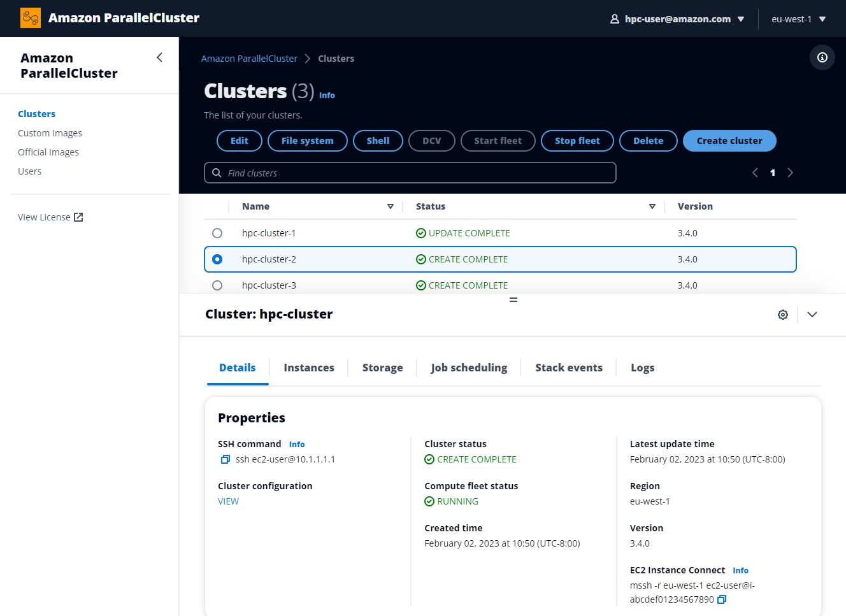This screenshot has height=616, width=846.
Task: Click the hpc-cluster-2 radio button
Action: [217, 259]
